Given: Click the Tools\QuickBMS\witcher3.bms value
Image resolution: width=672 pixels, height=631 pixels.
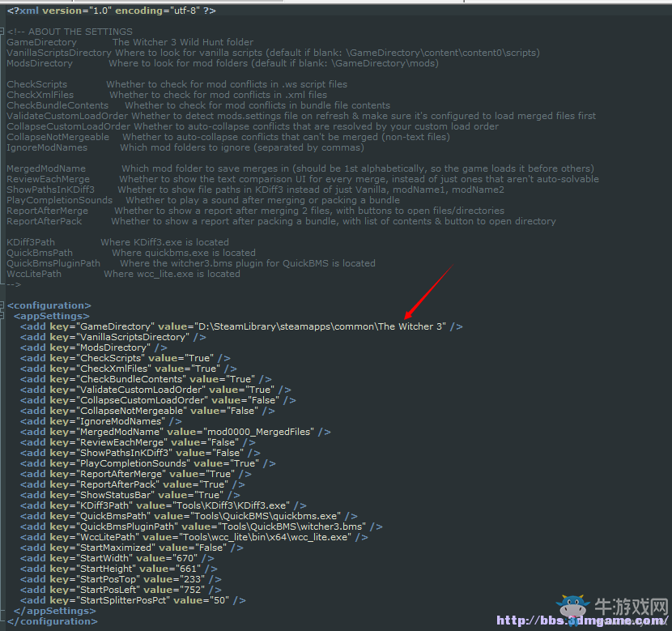Looking at the screenshot, I should tap(291, 527).
